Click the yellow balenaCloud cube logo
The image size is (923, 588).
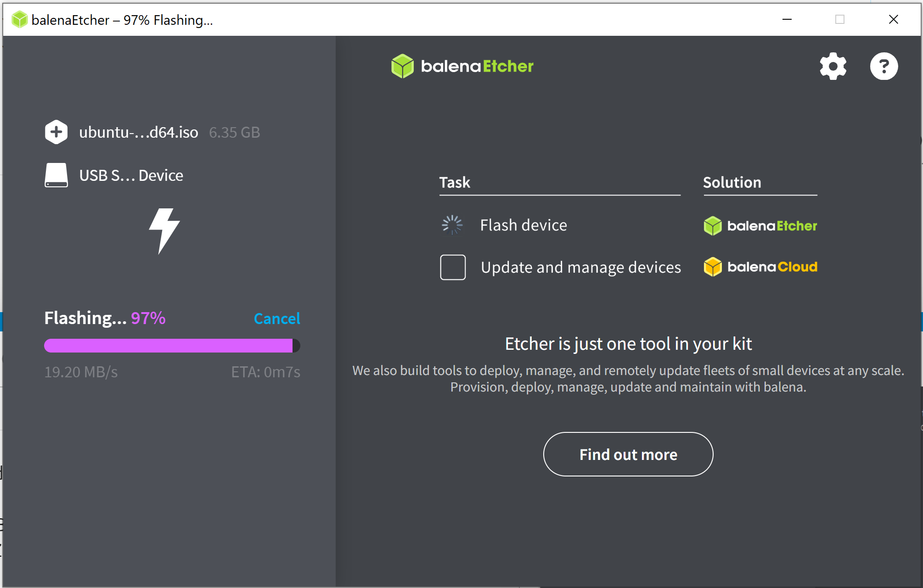(x=713, y=267)
